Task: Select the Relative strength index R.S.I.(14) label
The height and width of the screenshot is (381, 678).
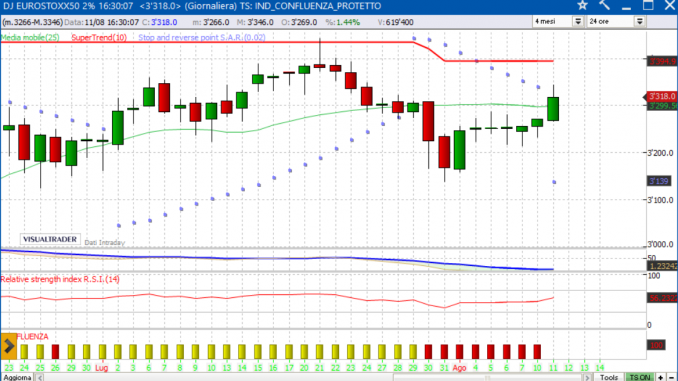Action: [x=60, y=279]
